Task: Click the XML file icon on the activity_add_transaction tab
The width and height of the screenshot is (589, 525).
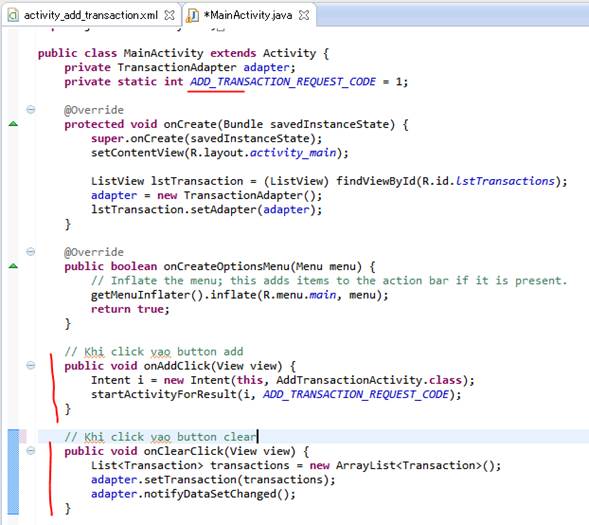Action: (13, 15)
